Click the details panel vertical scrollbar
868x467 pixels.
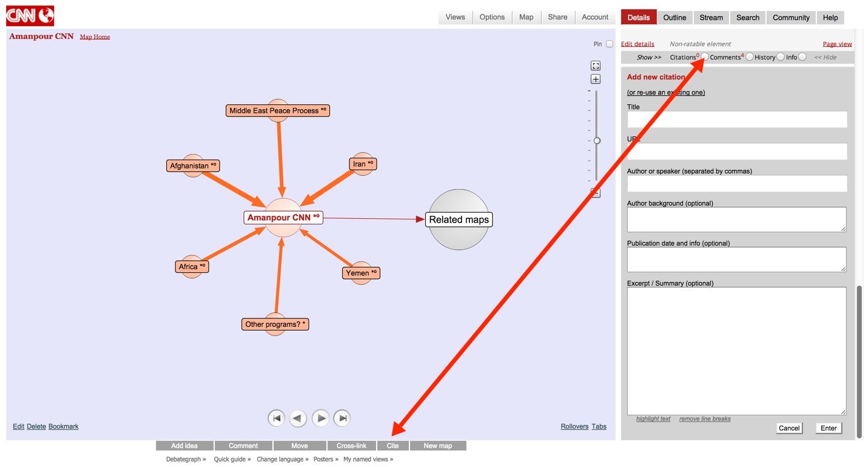point(859,361)
